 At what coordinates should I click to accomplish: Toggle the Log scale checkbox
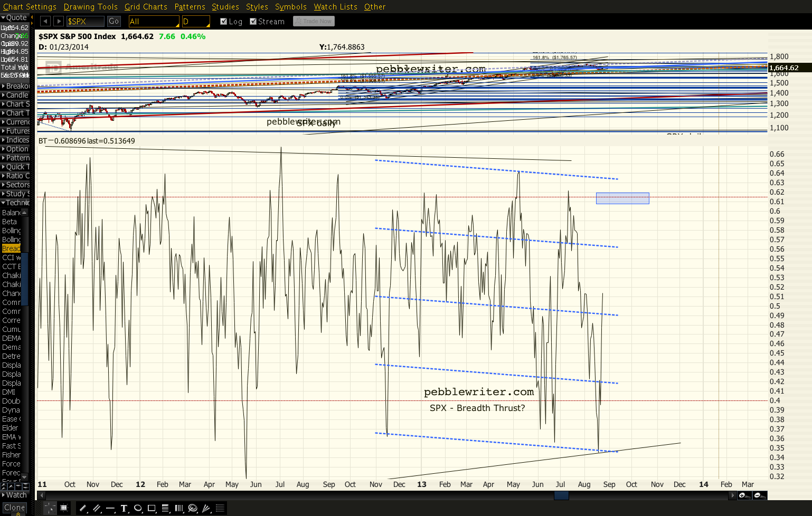pyautogui.click(x=224, y=22)
